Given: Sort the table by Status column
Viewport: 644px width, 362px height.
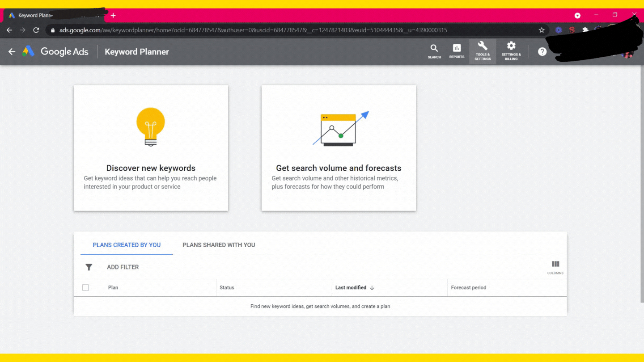Looking at the screenshot, I should (x=227, y=288).
